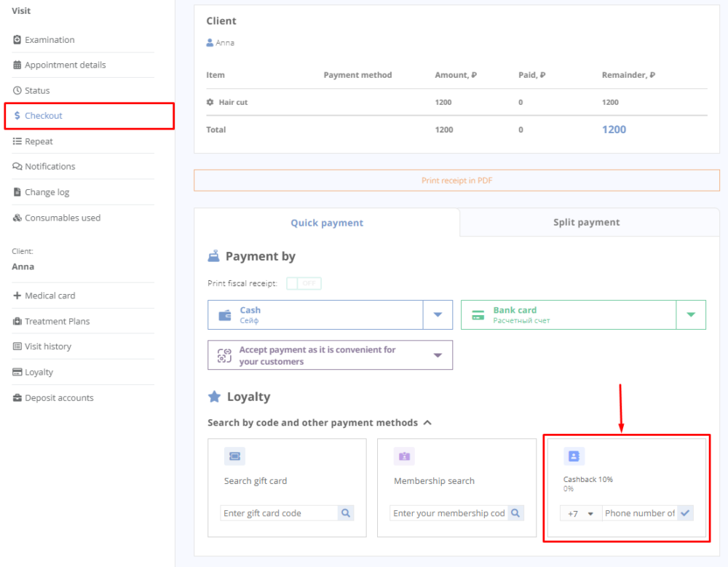The image size is (728, 567).
Task: Open the Bank card dropdown arrow
Action: [x=691, y=315]
